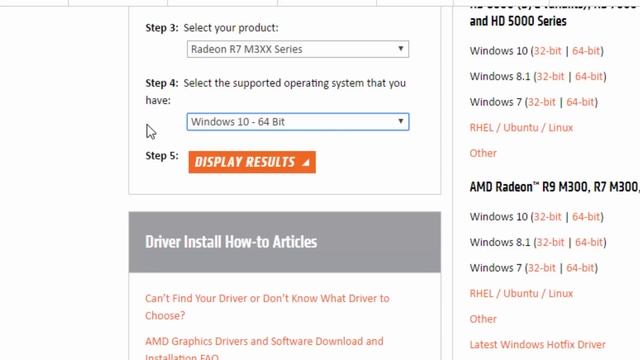The image size is (640, 360).
Task: Open Other link under HD 5000 Series
Action: pos(483,153)
